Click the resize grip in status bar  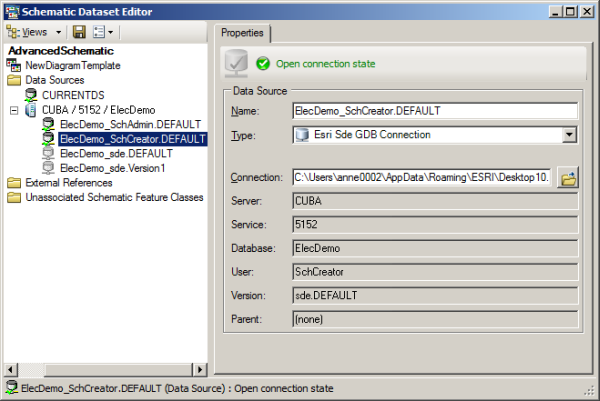pos(589,390)
